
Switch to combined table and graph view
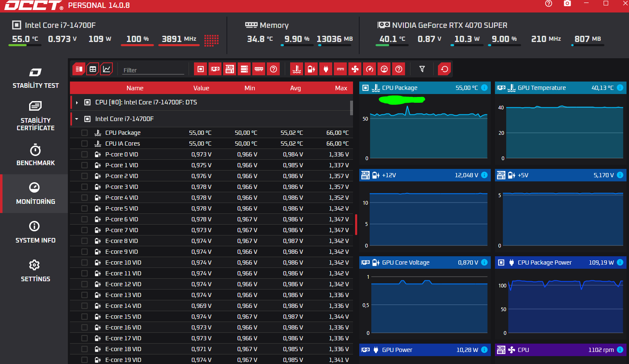pyautogui.click(x=79, y=69)
